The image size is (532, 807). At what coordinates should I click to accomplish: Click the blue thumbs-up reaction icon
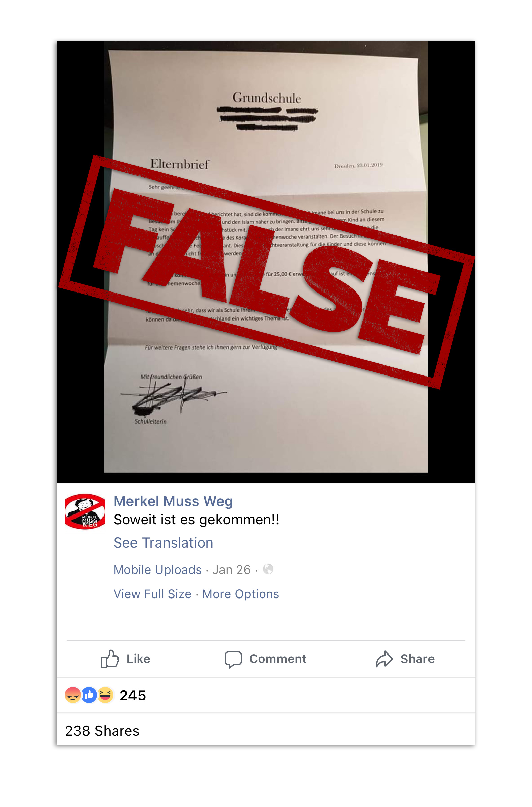pyautogui.click(x=89, y=695)
